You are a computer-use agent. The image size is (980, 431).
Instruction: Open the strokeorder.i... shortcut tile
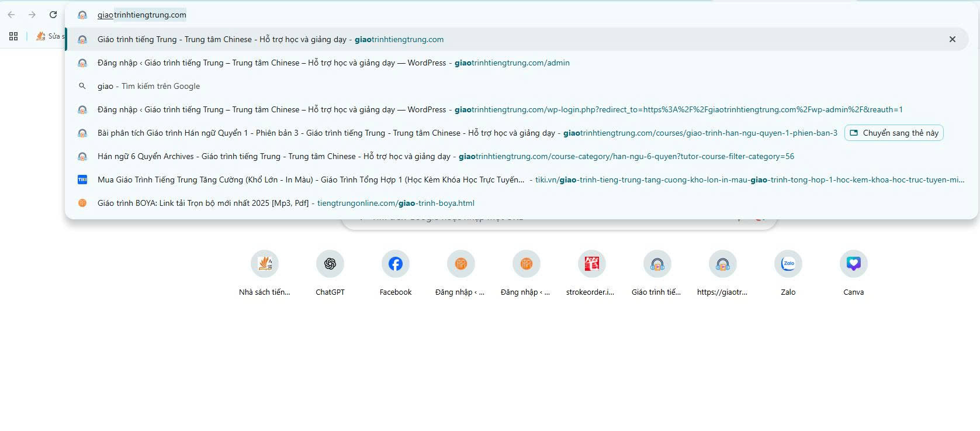[591, 264]
